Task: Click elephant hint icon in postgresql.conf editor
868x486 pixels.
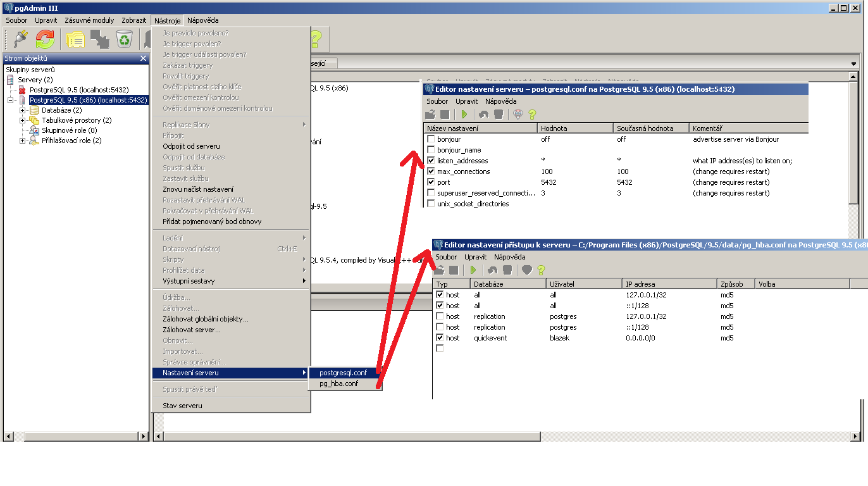Action: pos(518,115)
